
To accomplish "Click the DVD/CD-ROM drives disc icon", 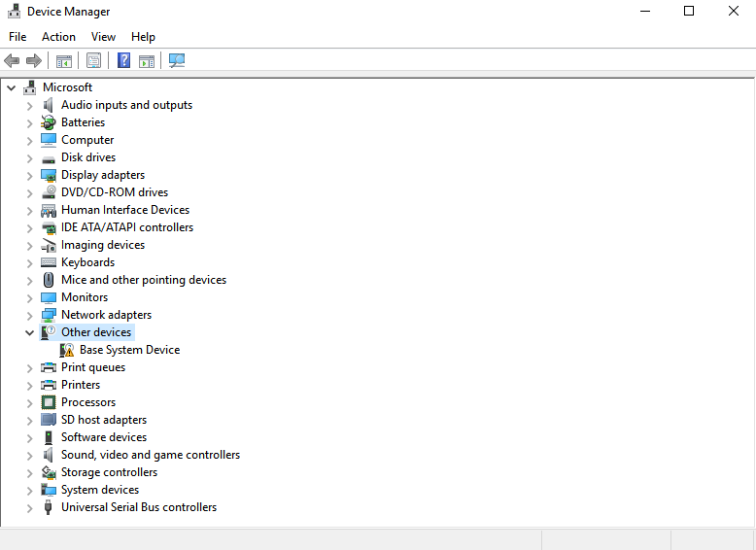I will coord(49,192).
